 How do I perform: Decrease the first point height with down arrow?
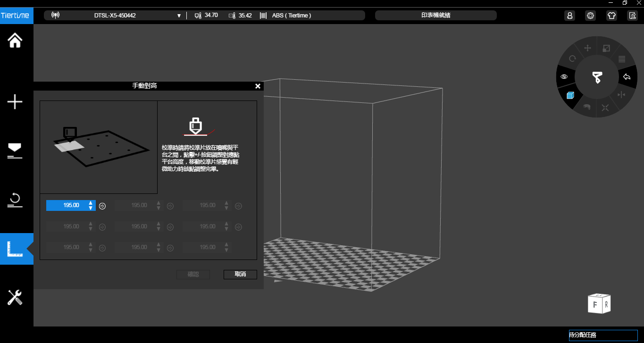91,208
